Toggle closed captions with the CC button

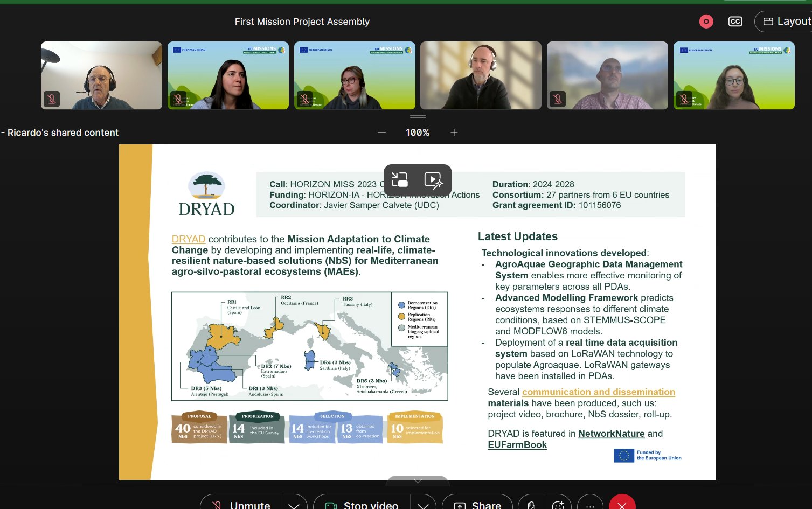click(735, 22)
